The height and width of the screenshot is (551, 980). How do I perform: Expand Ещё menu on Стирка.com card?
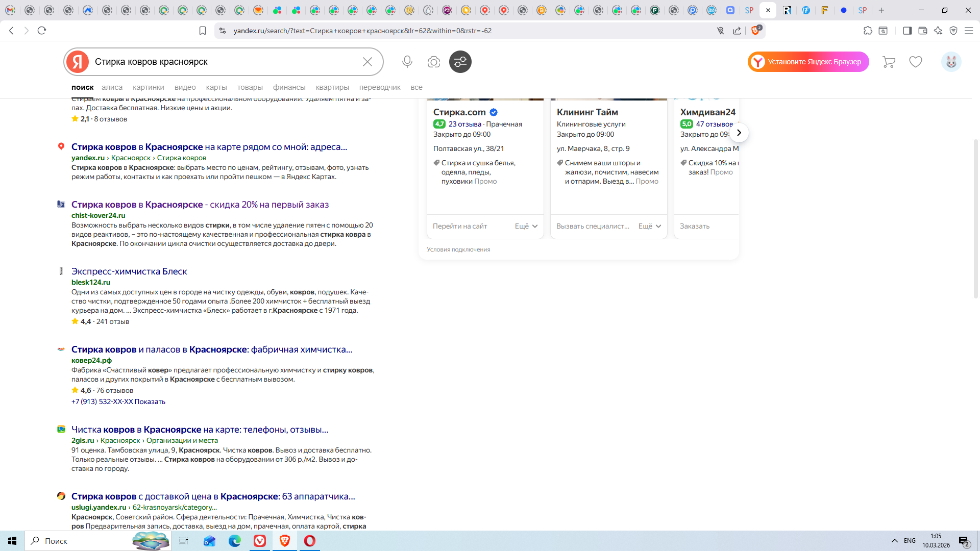pos(526,226)
